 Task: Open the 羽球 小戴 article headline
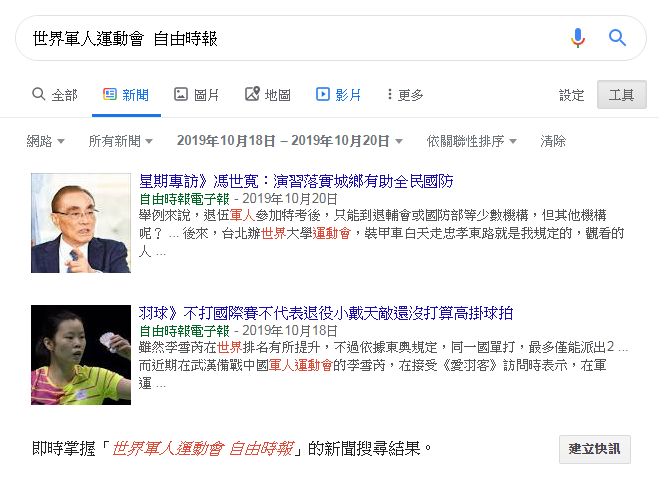point(326,313)
